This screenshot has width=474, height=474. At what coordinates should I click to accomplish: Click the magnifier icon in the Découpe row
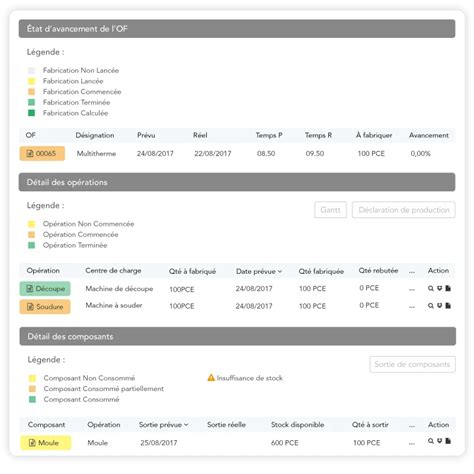coord(431,288)
